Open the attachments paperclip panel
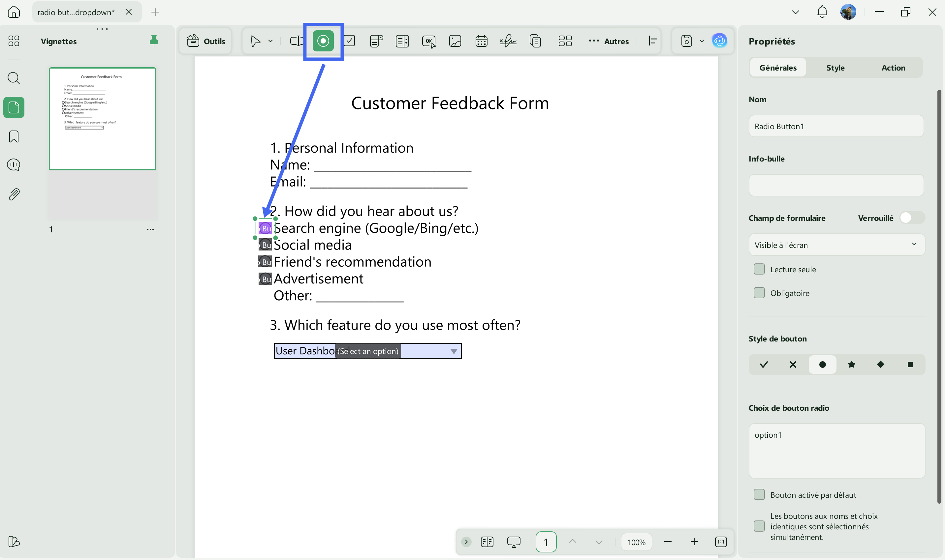The image size is (945, 560). pyautogui.click(x=14, y=194)
